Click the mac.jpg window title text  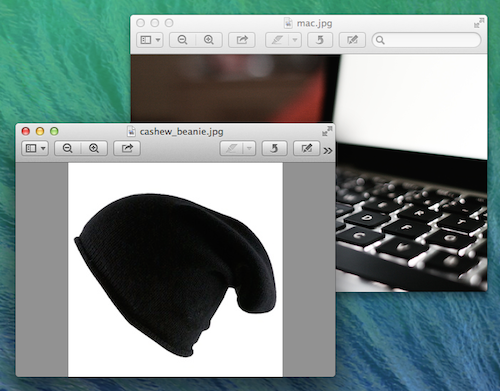[x=314, y=23]
